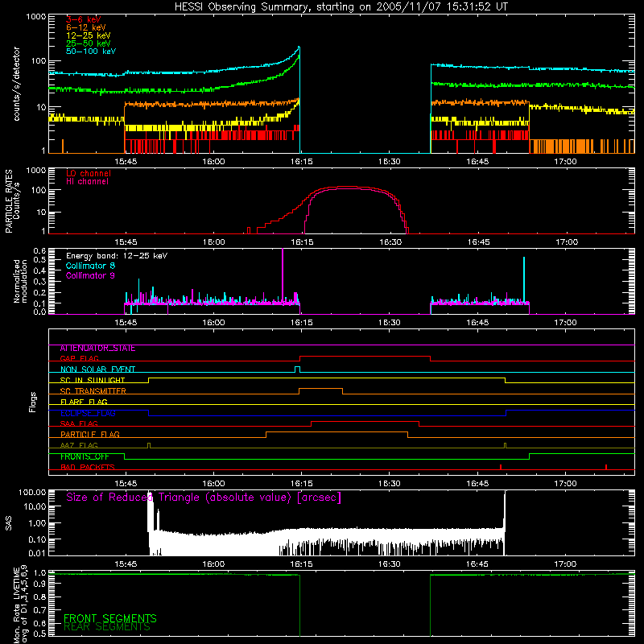Click the GAP_FLAG label
Image resolution: width=644 pixels, height=644 pixels.
pyautogui.click(x=79, y=358)
